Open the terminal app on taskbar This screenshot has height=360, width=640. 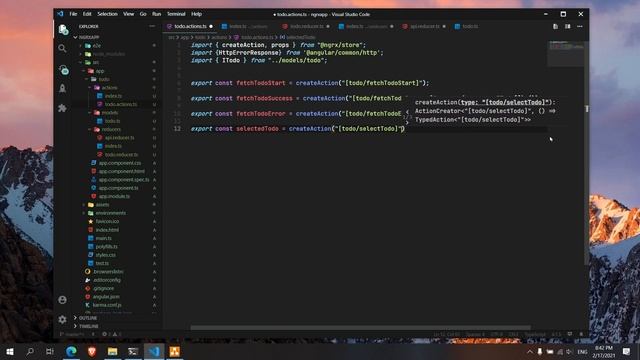pos(133,351)
